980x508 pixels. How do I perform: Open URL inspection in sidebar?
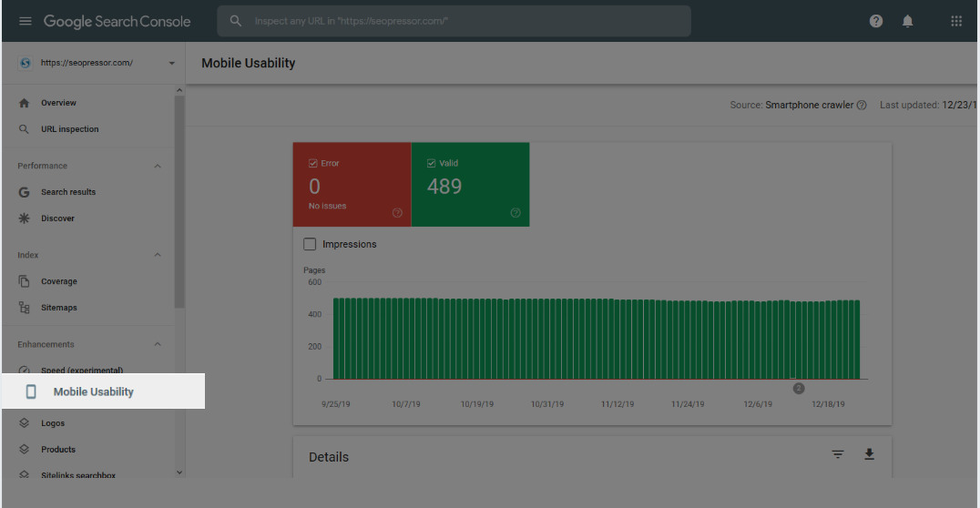[x=70, y=129]
